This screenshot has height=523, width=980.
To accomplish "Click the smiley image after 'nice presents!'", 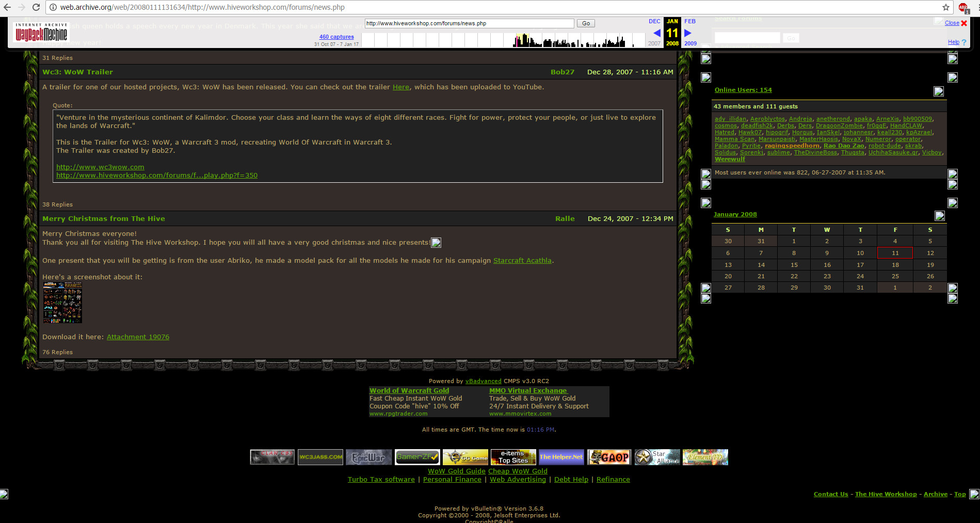I will click(436, 243).
